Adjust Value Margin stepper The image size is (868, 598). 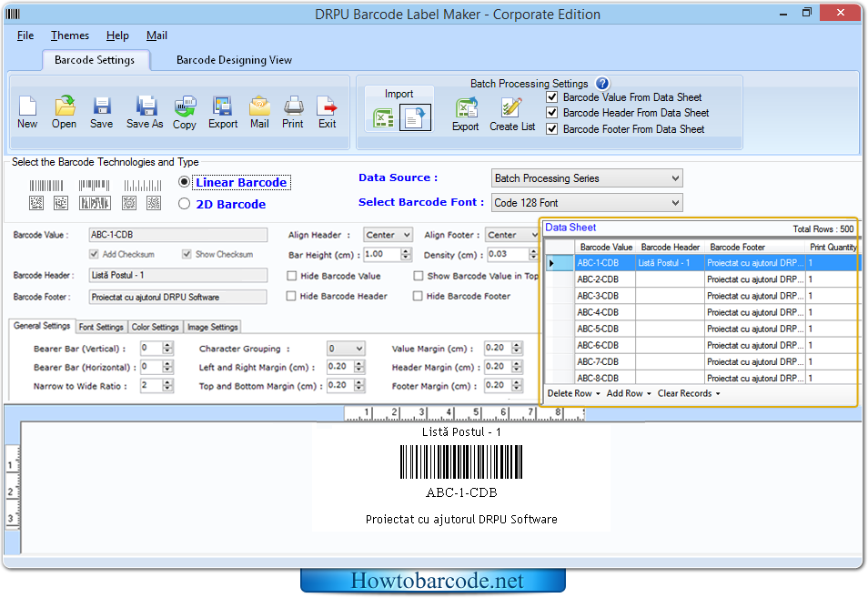(517, 349)
